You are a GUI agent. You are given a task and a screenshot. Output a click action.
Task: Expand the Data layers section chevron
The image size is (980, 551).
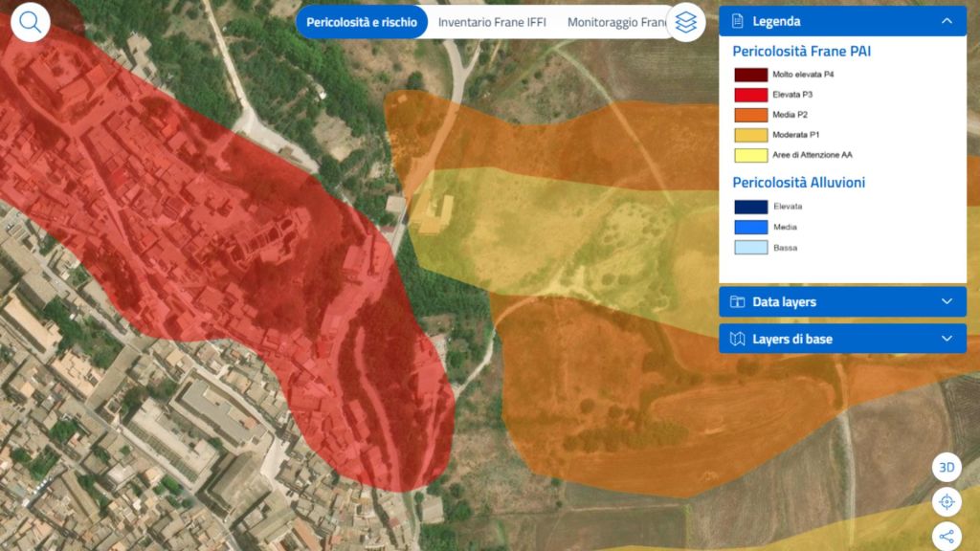947,302
